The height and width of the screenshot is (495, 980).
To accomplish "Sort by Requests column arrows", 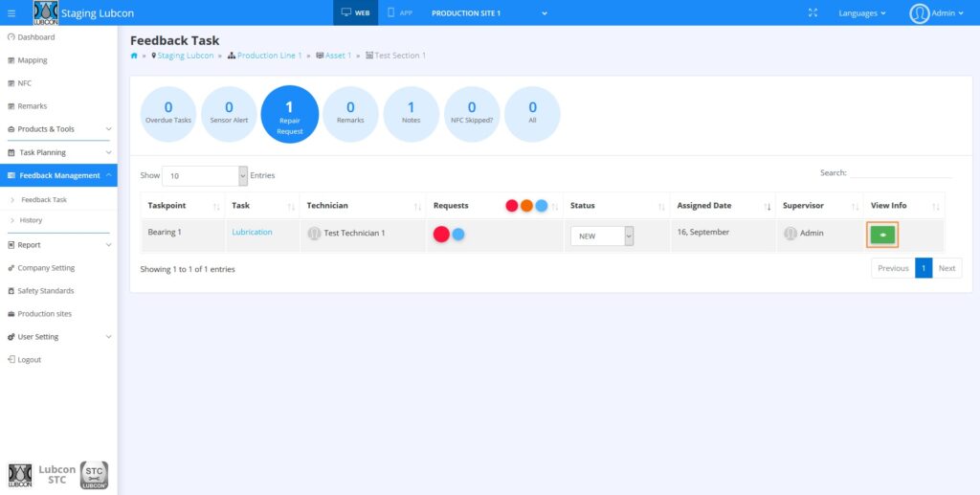I will (x=554, y=206).
